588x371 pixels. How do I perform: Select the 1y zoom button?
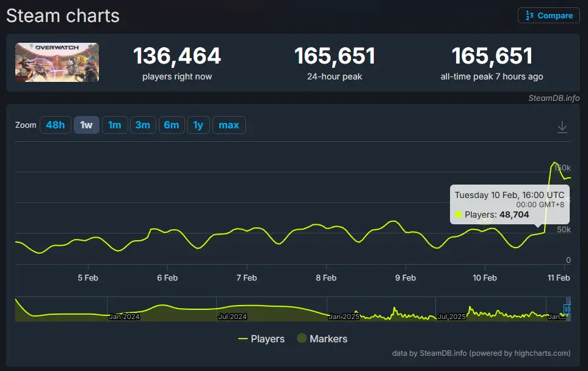(x=198, y=125)
